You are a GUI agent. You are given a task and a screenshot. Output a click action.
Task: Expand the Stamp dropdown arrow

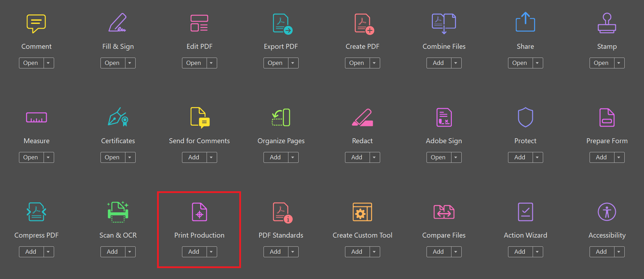coord(619,63)
